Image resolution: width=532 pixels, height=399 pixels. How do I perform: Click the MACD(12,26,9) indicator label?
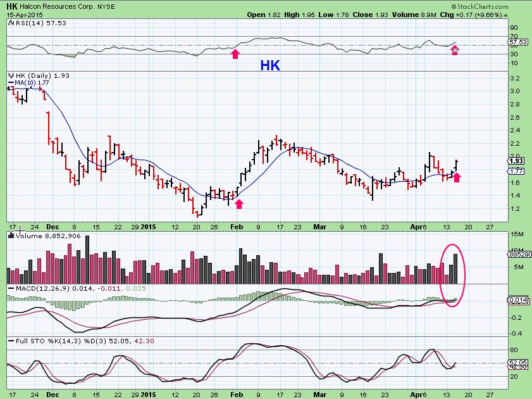pyautogui.click(x=43, y=288)
